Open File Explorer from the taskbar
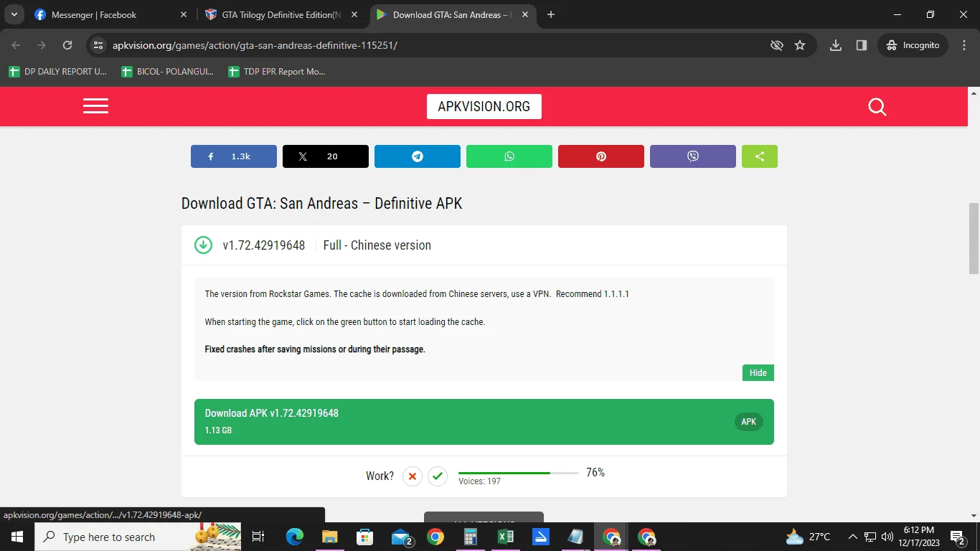Image resolution: width=980 pixels, height=551 pixels. click(330, 537)
